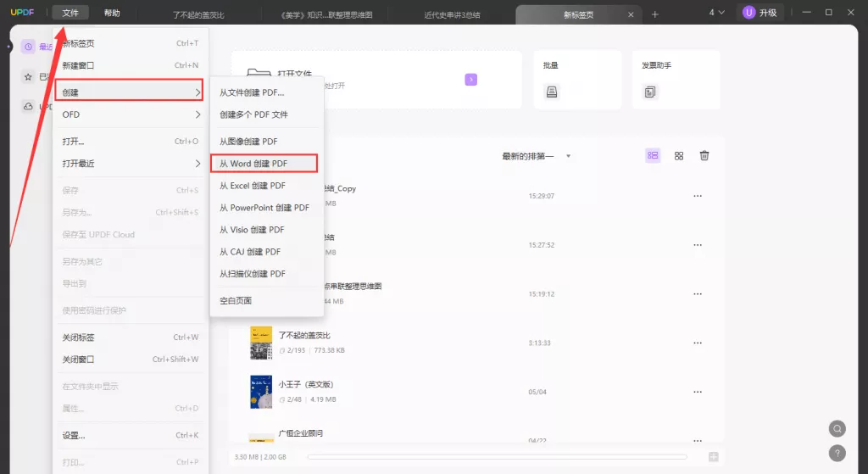868x474 pixels.
Task: Switch to list view layout icon
Action: point(653,156)
